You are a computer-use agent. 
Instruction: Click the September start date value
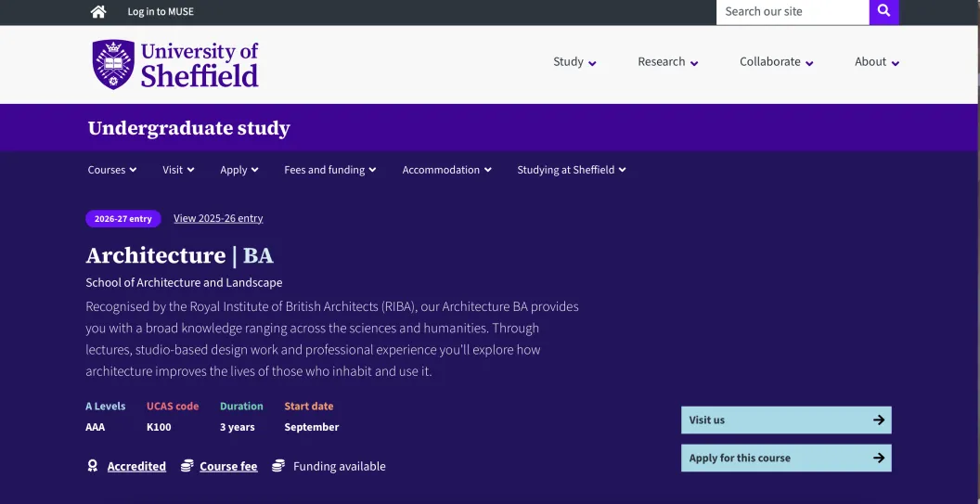tap(311, 427)
